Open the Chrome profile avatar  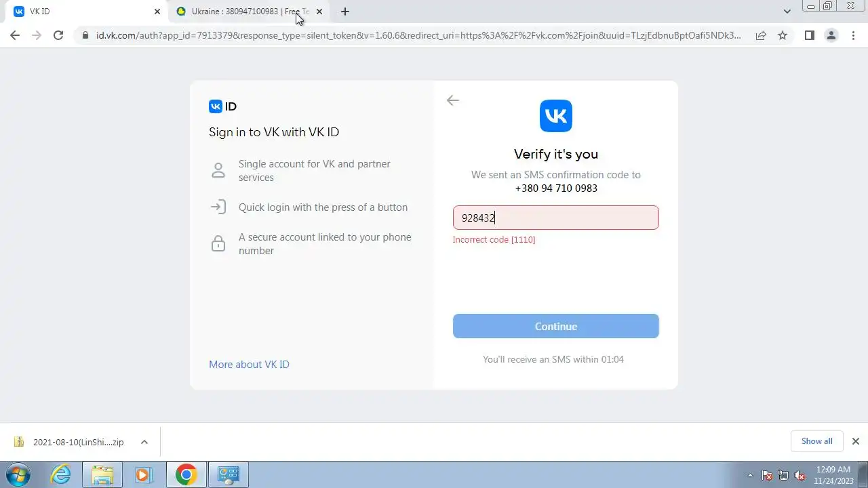tap(831, 35)
